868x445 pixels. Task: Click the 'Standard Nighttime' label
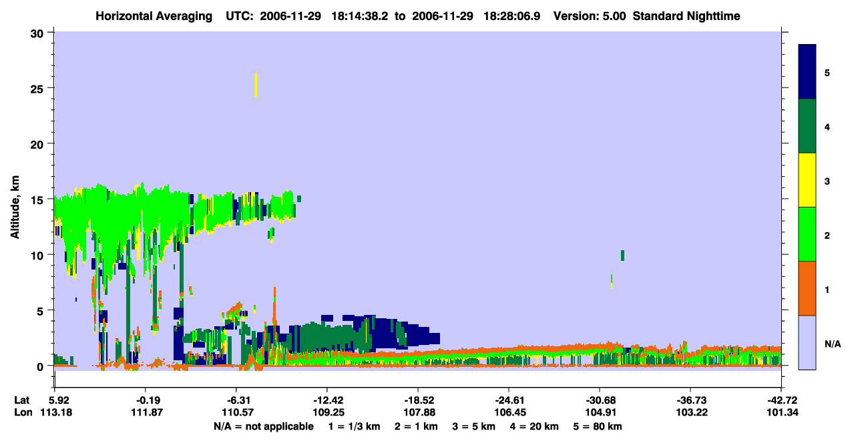[x=686, y=15]
